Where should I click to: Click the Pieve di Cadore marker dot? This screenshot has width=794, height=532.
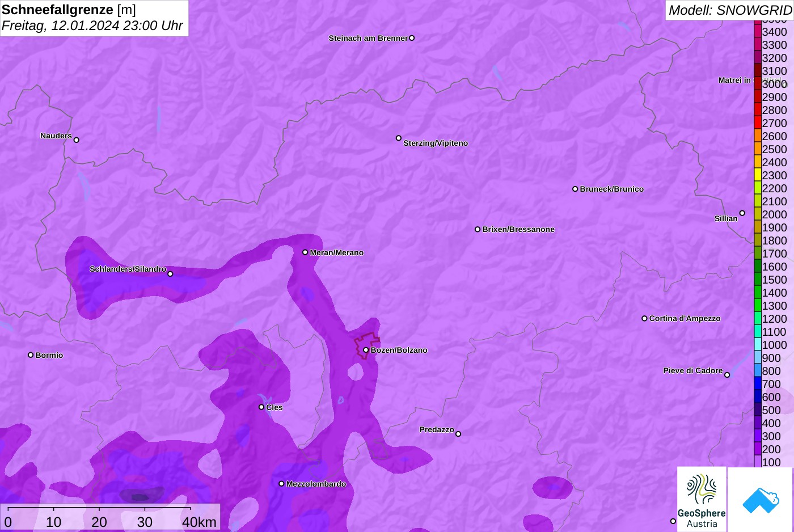pos(727,375)
